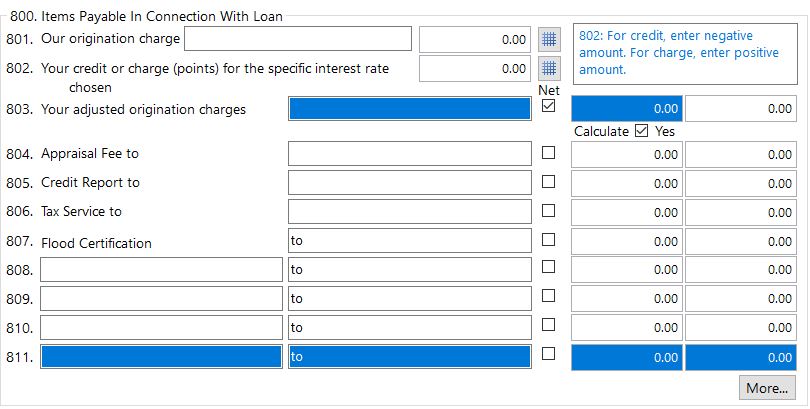Focus the origination charge description field
The image size is (810, 409).
(x=298, y=39)
